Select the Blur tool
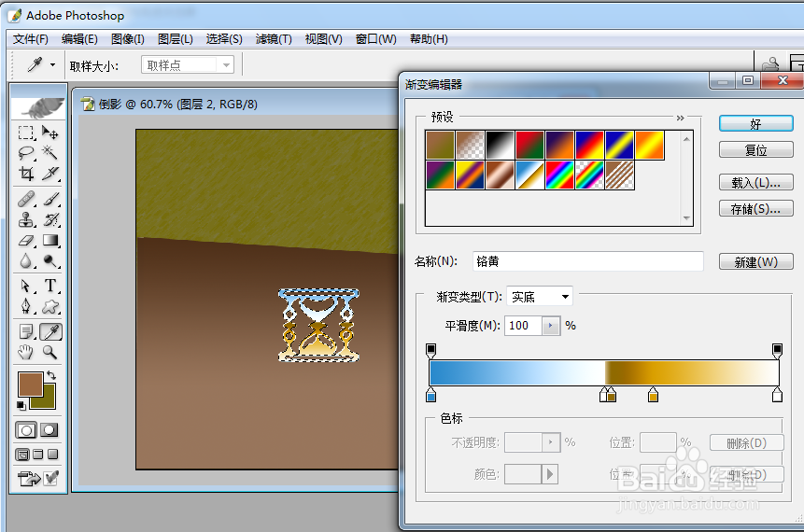 [x=26, y=261]
